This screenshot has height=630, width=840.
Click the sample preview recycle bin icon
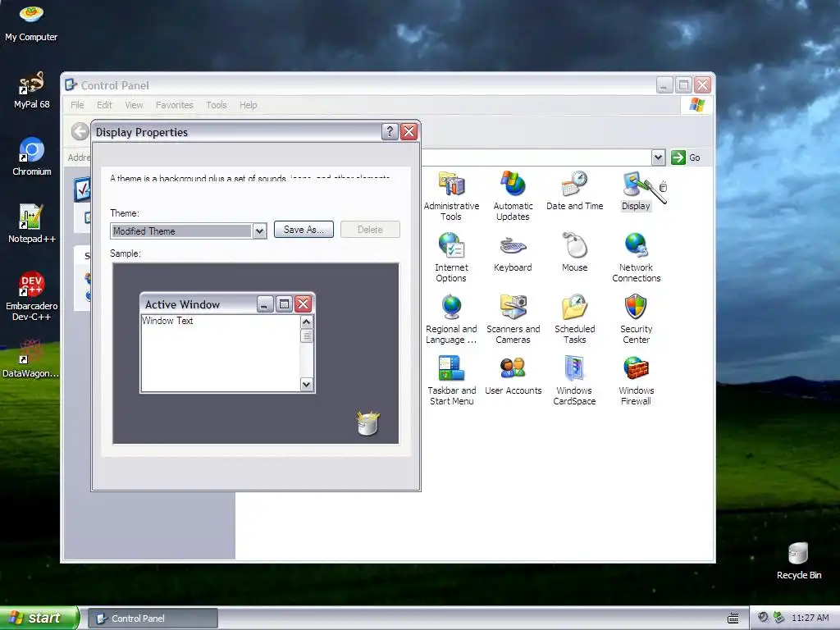click(368, 423)
